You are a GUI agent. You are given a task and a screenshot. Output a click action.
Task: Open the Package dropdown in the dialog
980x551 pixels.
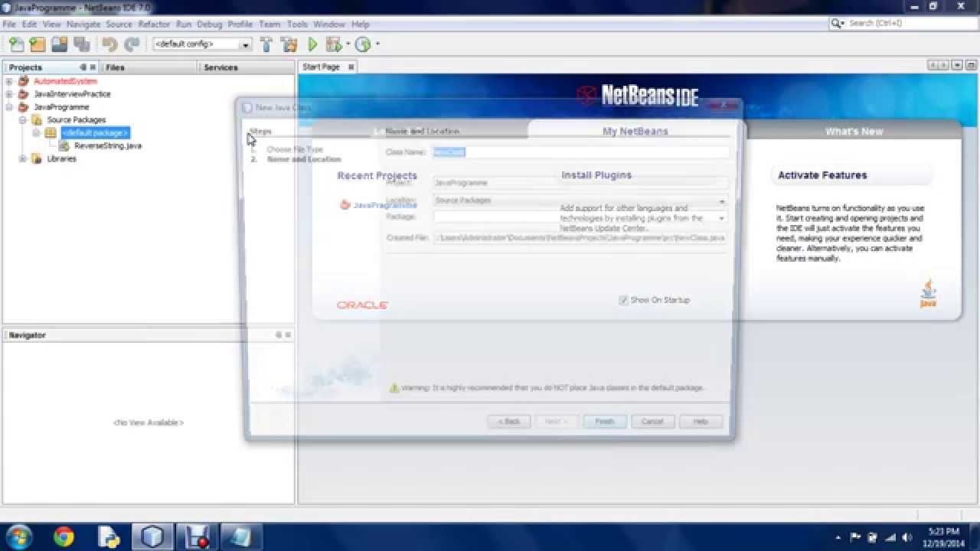[x=721, y=218]
